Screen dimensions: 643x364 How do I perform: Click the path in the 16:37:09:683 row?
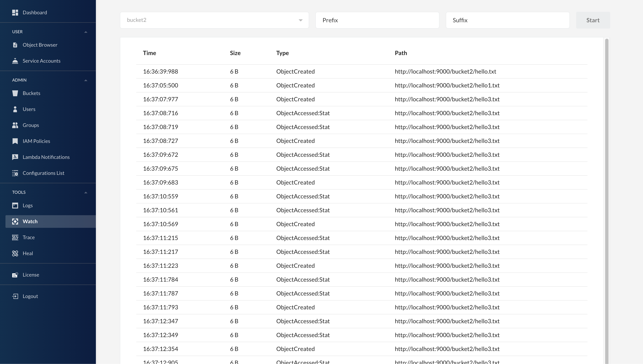coord(447,182)
